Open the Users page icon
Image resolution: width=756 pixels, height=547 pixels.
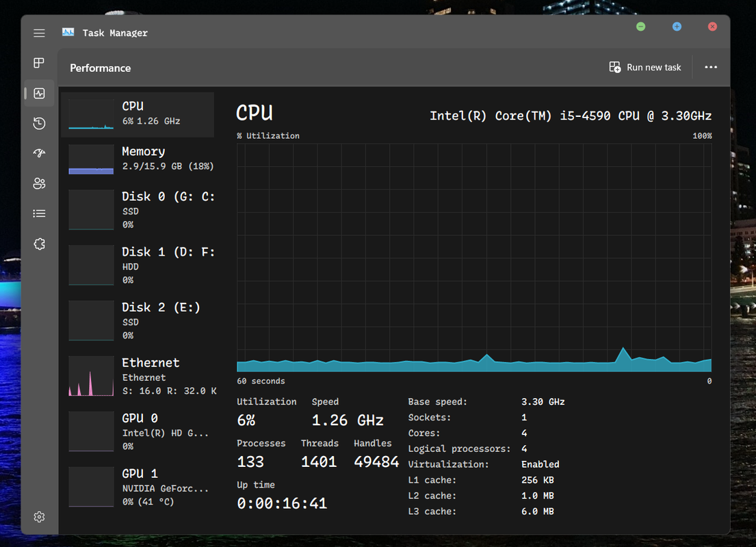tap(39, 184)
